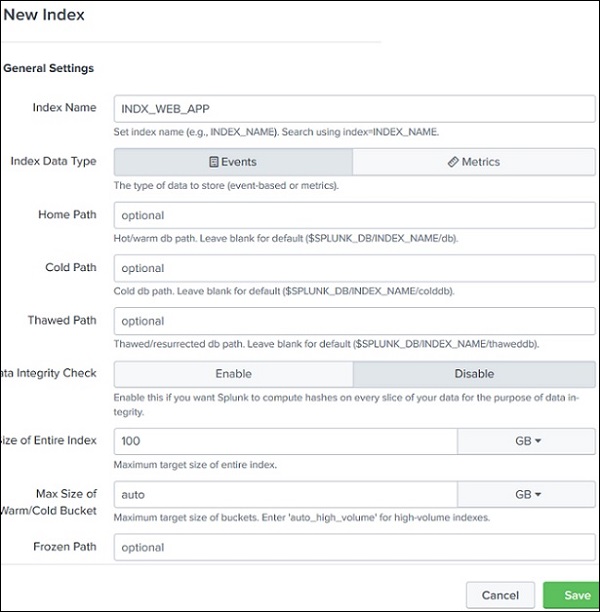This screenshot has width=600, height=612.
Task: Click the entire index size value field
Action: tap(285, 441)
